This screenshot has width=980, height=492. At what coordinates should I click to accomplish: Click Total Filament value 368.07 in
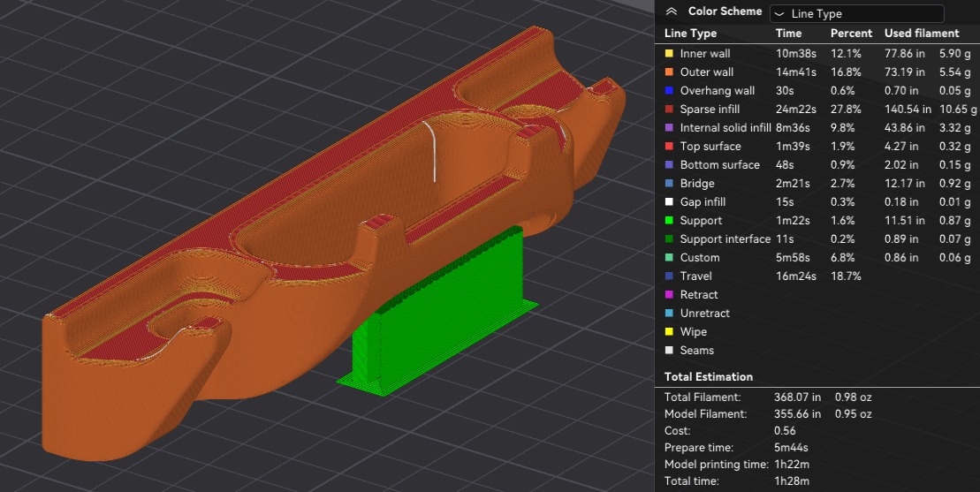[797, 397]
